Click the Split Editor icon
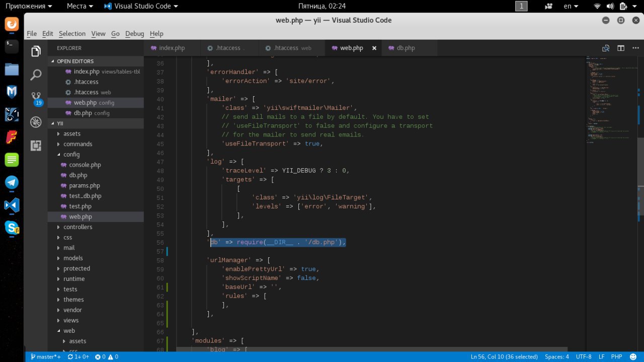 [621, 48]
